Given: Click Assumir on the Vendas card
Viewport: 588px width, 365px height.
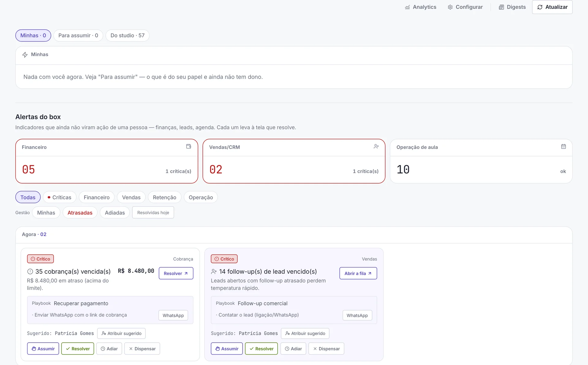Looking at the screenshot, I should click(227, 349).
